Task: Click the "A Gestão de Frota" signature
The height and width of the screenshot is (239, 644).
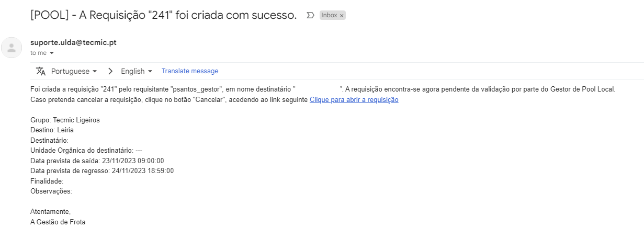Action: tap(58, 222)
